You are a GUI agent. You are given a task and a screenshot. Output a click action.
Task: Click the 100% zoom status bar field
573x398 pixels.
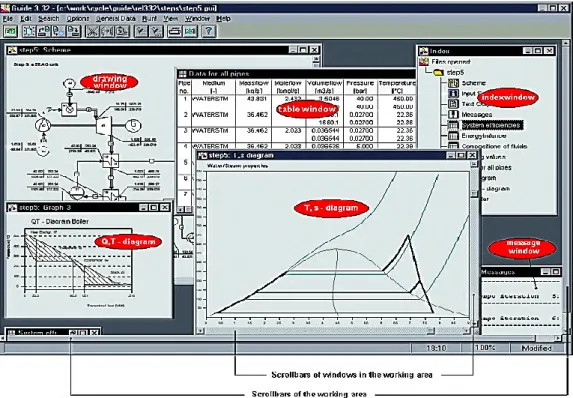[485, 348]
